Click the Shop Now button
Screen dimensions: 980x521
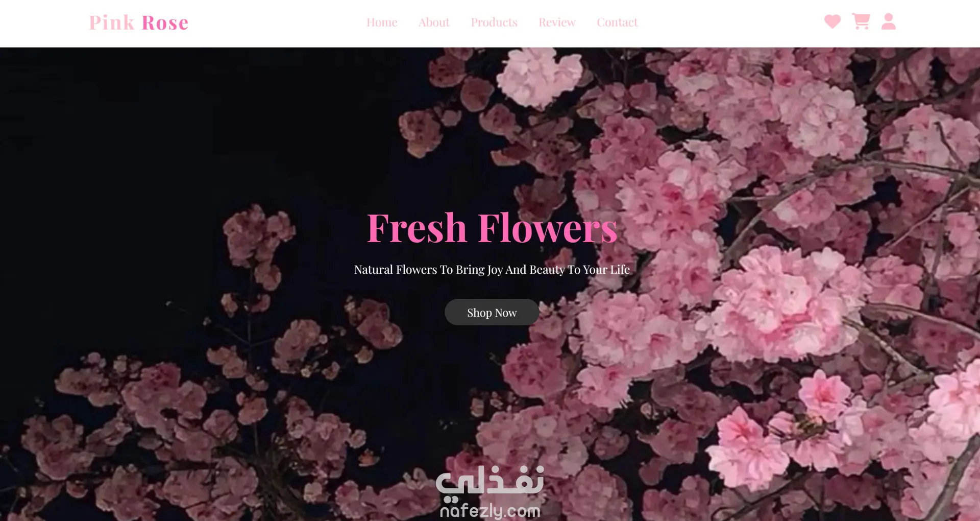pyautogui.click(x=492, y=312)
